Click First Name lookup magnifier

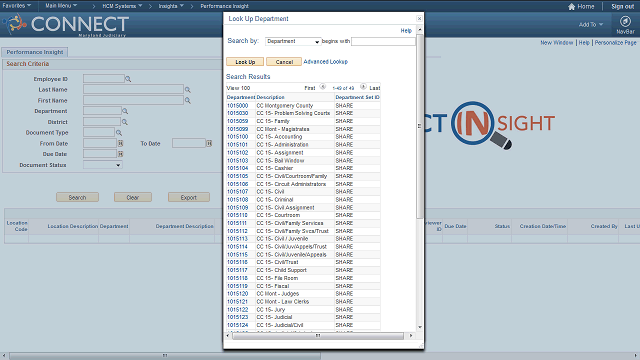click(188, 100)
